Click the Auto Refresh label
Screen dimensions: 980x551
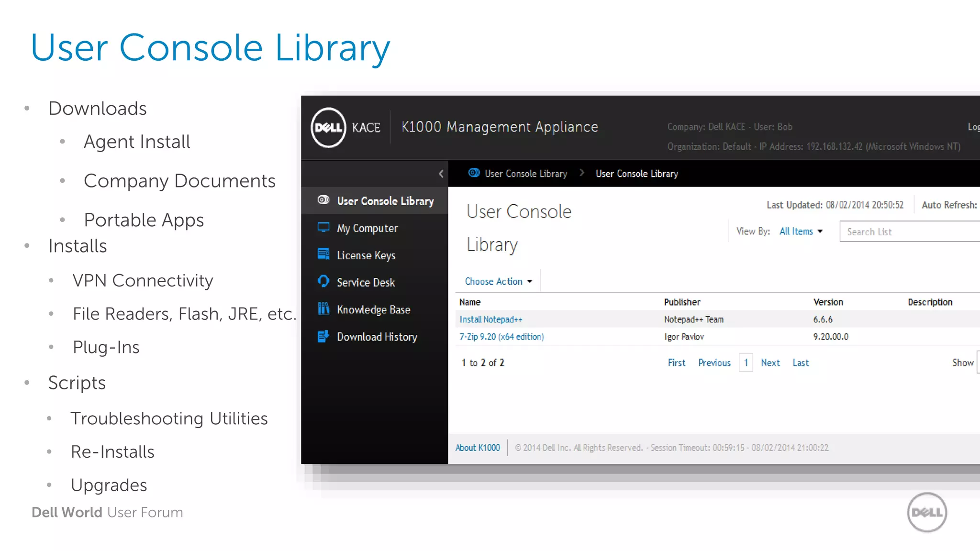949,205
